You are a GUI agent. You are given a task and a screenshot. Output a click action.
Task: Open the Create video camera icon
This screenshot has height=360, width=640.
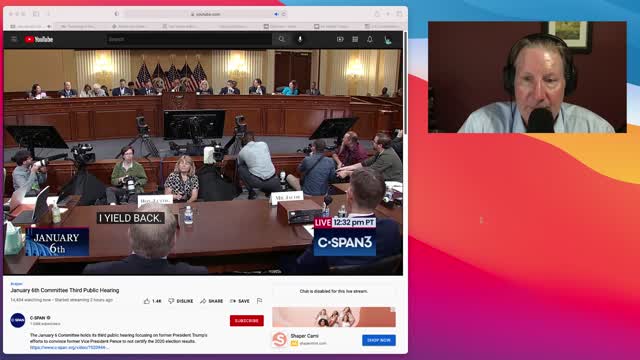click(x=340, y=39)
